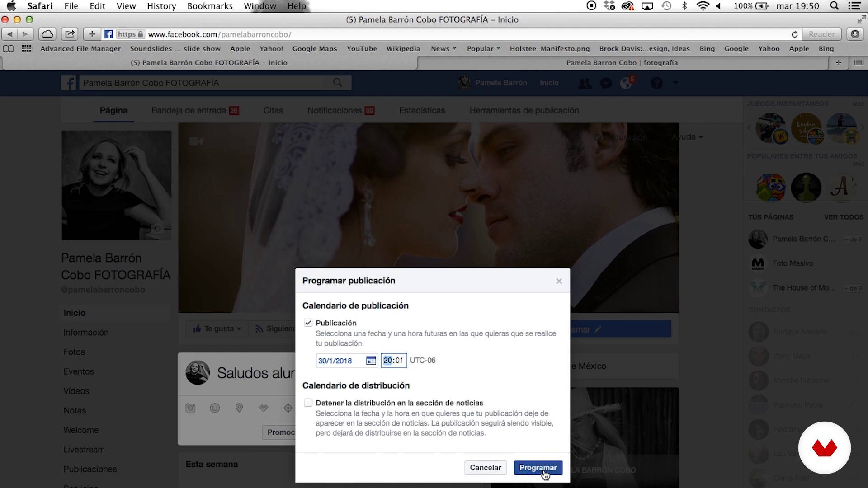
Task: Switch to Pamela Barron Cobo fotografia tab
Action: [x=622, y=63]
